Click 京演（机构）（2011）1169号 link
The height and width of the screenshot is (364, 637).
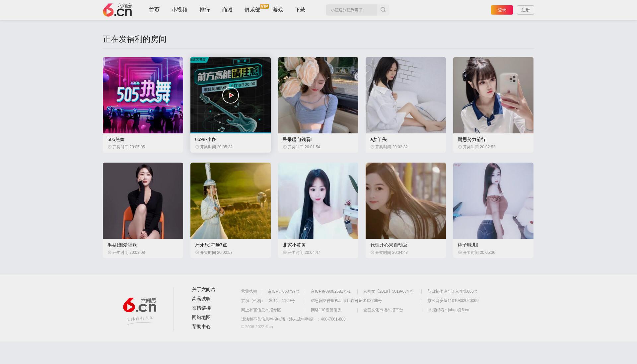coord(268,301)
